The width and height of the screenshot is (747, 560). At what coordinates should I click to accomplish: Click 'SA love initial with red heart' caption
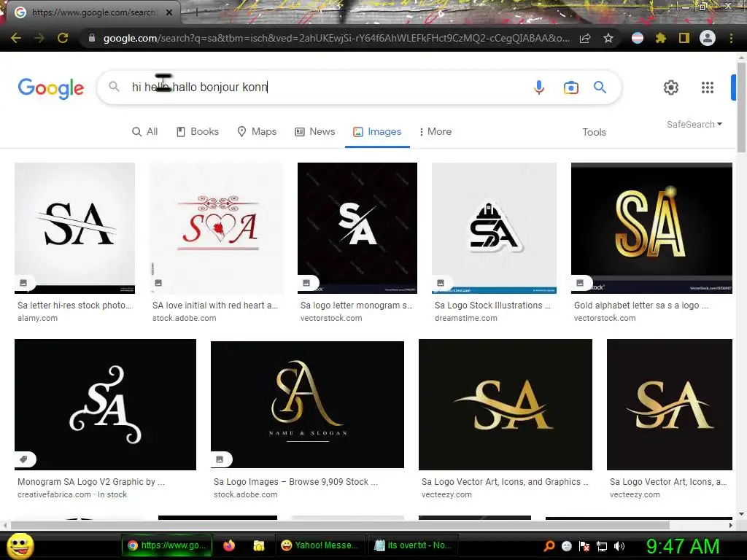tap(215, 306)
